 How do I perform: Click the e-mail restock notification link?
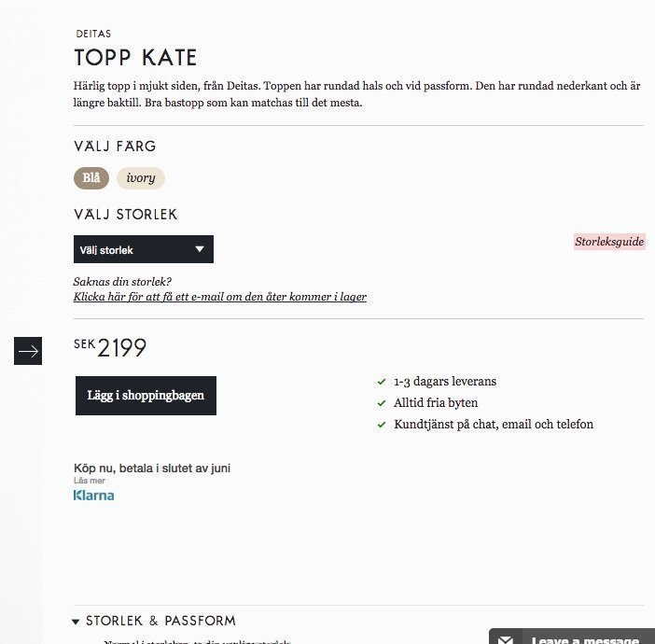219,297
